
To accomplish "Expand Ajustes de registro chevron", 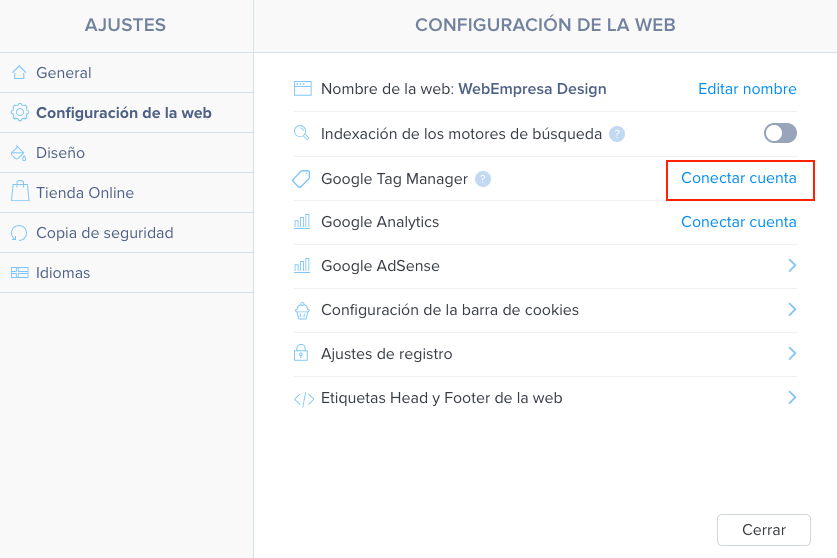I will pyautogui.click(x=792, y=353).
